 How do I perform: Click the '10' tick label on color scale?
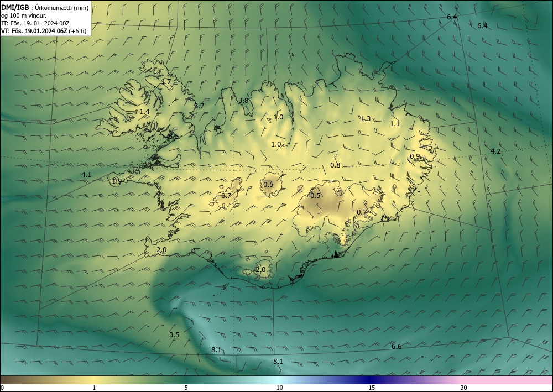pyautogui.click(x=280, y=388)
